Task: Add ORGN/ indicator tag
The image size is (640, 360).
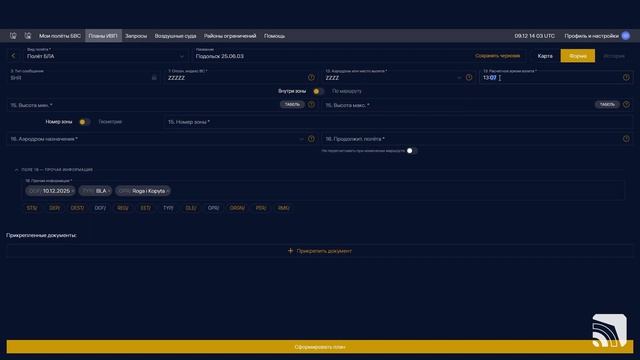Action: [237, 208]
